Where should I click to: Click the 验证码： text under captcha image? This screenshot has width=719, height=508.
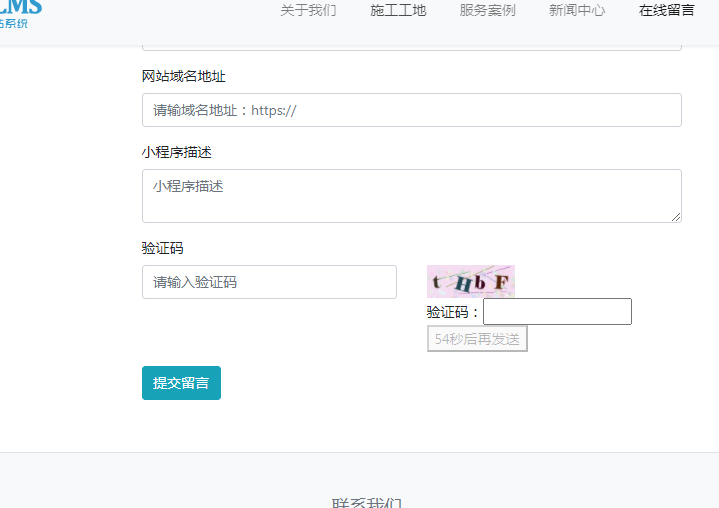point(454,312)
